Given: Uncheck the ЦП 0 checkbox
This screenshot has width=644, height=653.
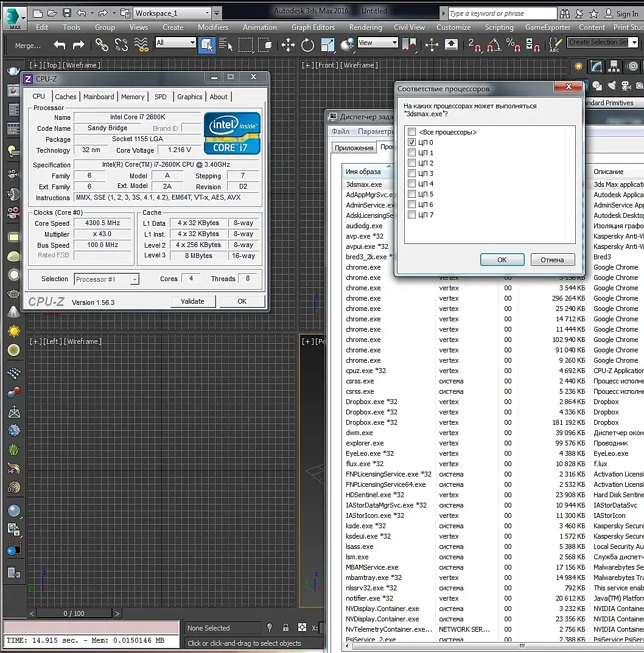Looking at the screenshot, I should tap(411, 142).
